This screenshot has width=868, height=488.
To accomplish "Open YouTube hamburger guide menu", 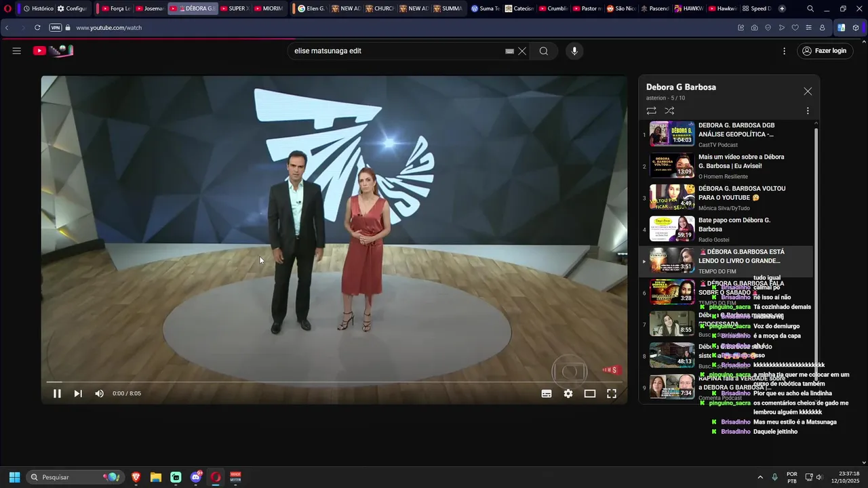I will (x=17, y=51).
